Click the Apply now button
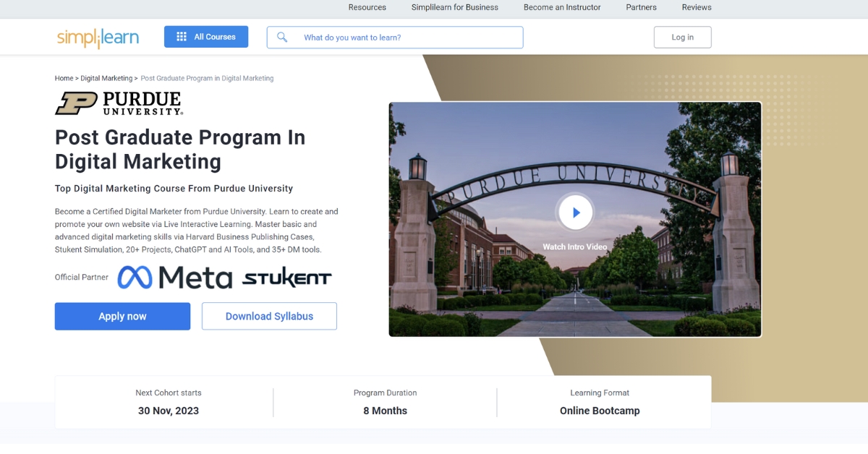The image size is (868, 454). [x=122, y=316]
